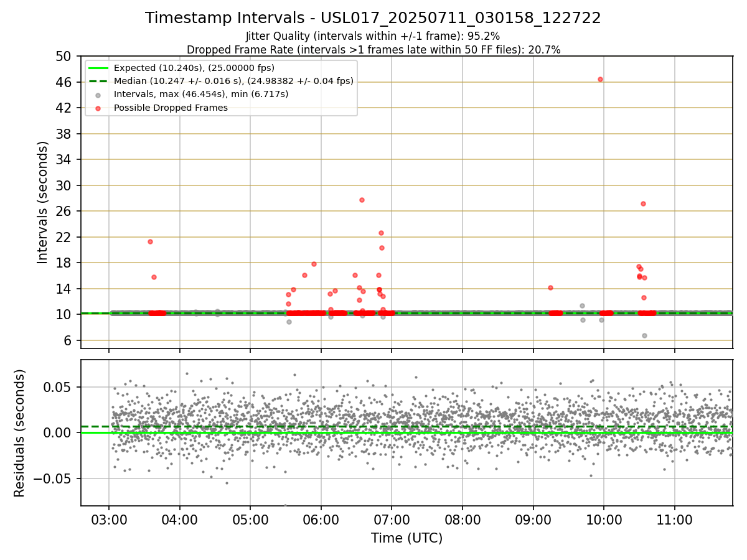Click the 10:00 x-axis tick label
The image size is (747, 560).
coord(604,519)
